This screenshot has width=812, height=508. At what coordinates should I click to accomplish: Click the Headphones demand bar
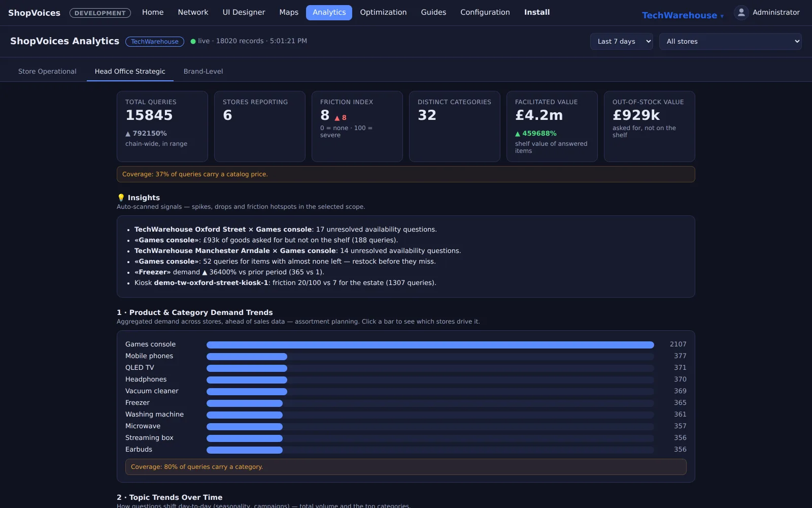tap(247, 380)
